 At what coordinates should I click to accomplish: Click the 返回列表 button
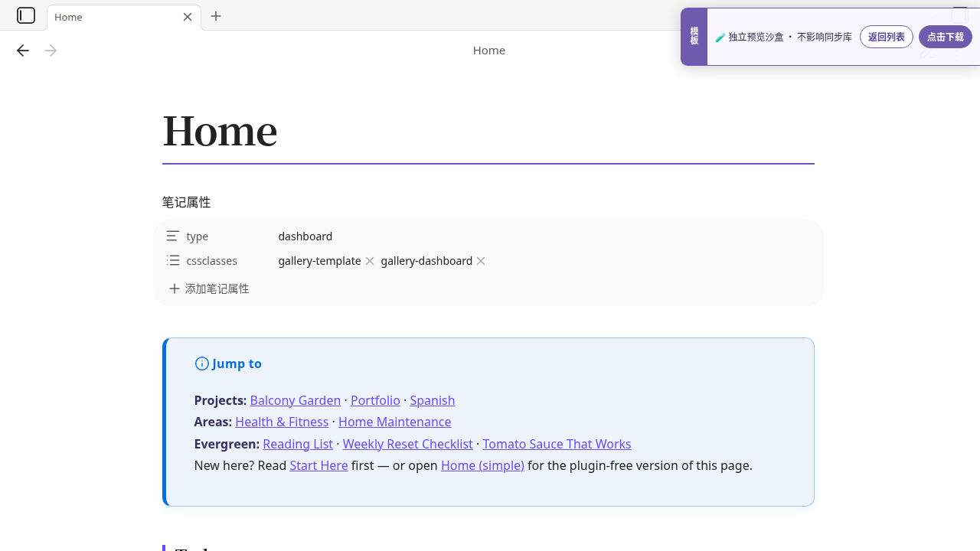887,37
